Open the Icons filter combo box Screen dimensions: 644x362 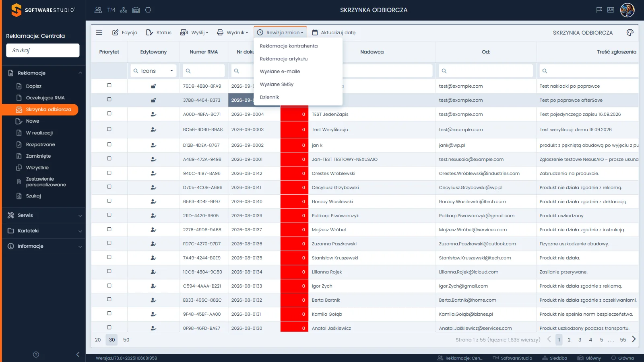(x=153, y=71)
